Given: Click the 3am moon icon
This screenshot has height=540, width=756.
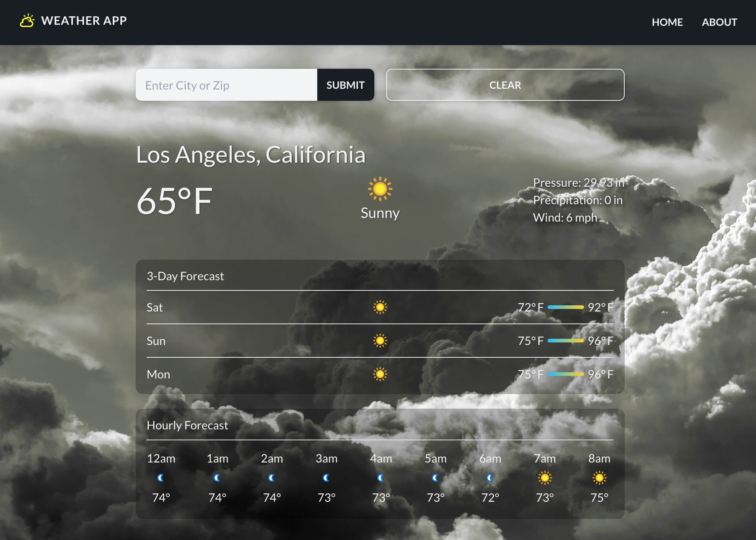Looking at the screenshot, I should click(x=326, y=478).
